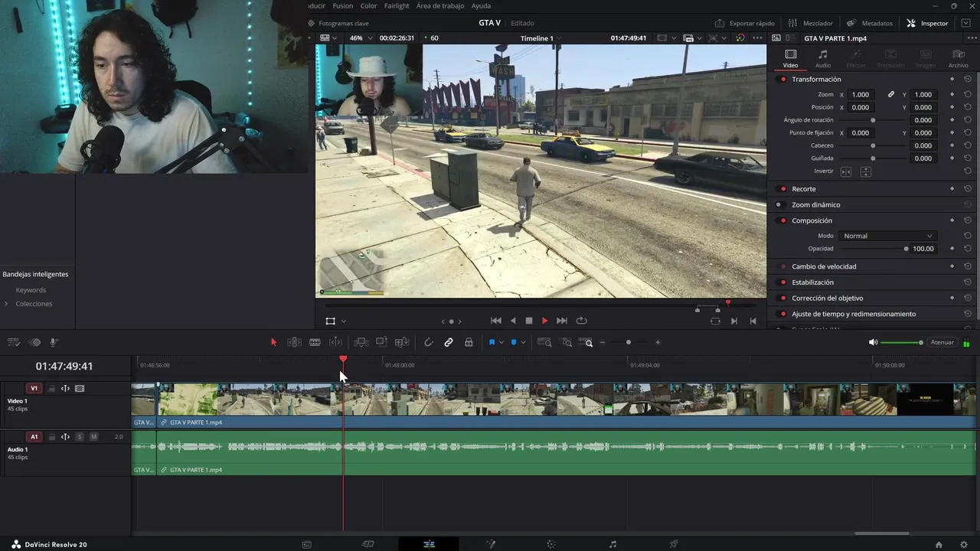Image resolution: width=980 pixels, height=551 pixels.
Task: Expand the Colecciones tree item
Action: (6, 304)
